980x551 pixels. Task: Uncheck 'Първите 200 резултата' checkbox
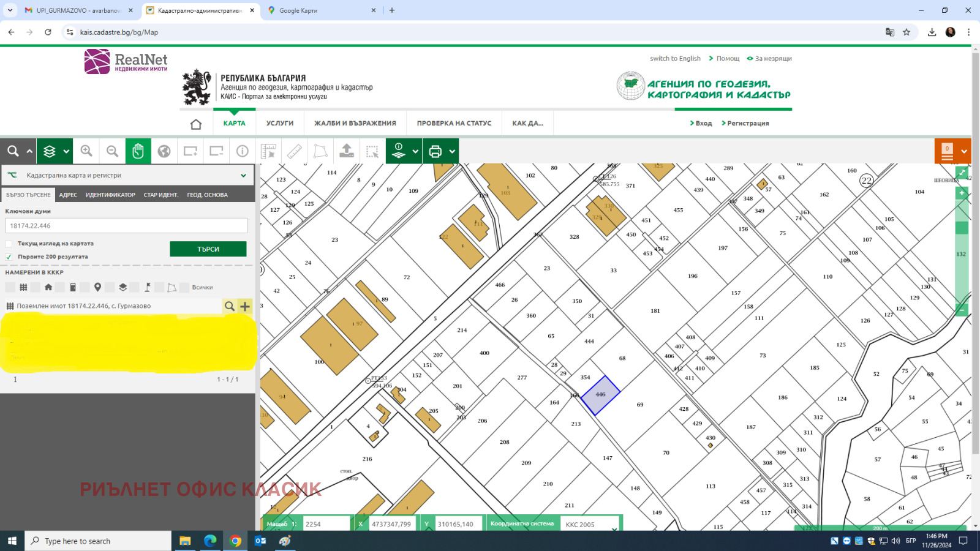(x=9, y=257)
